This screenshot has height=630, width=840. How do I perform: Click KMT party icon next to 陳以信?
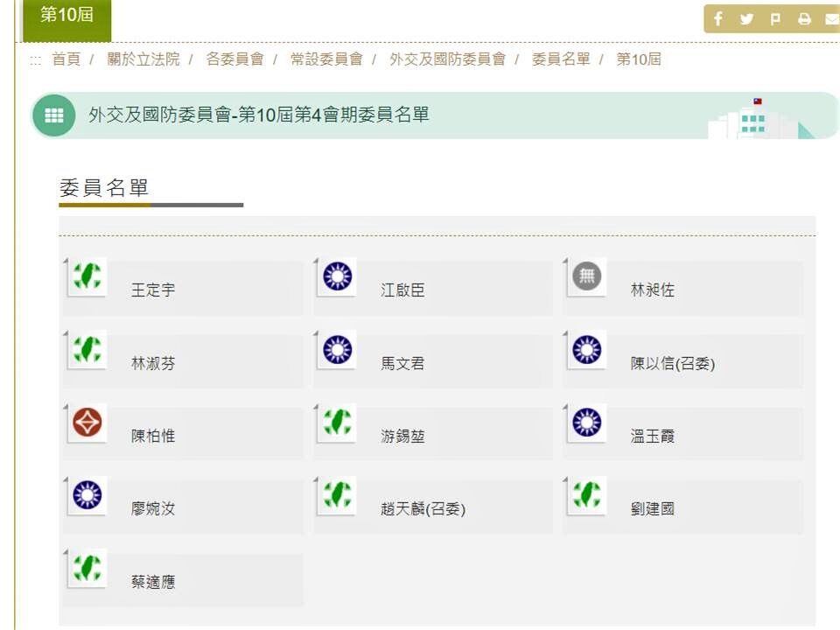[586, 349]
